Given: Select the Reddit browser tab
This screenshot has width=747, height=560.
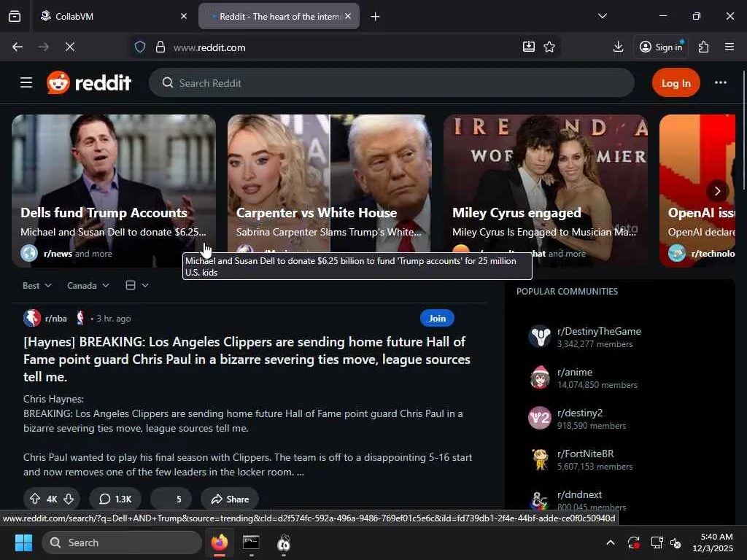Looking at the screenshot, I should pos(279,16).
